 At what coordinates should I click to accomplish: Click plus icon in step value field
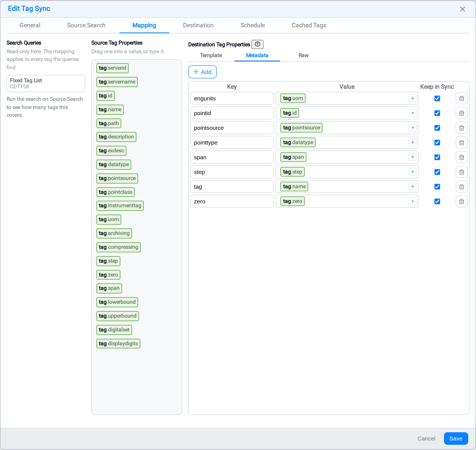[x=412, y=172]
